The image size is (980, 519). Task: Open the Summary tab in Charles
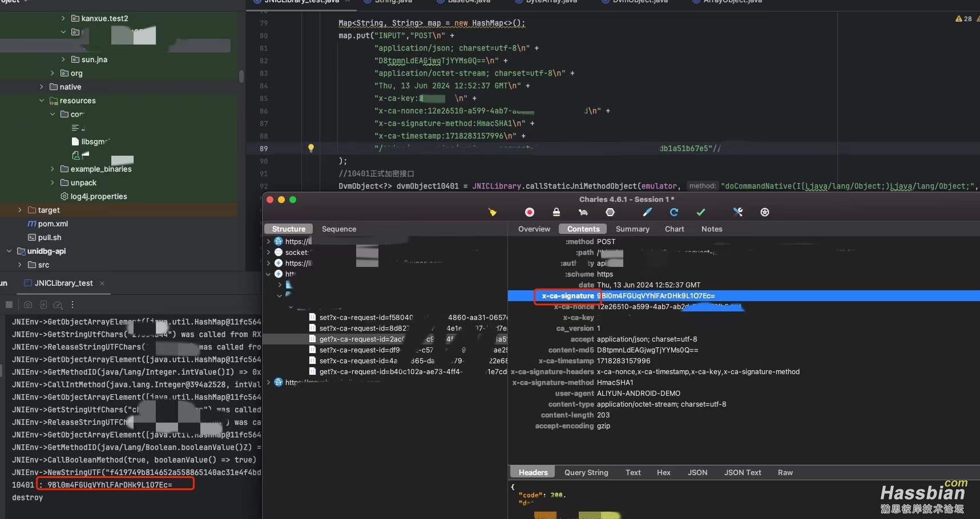(632, 229)
